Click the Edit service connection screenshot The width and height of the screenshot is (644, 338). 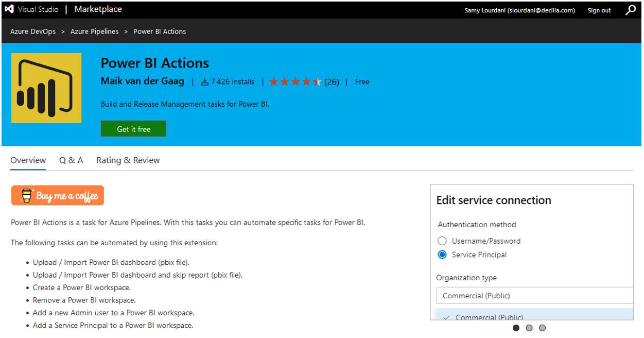pos(532,252)
